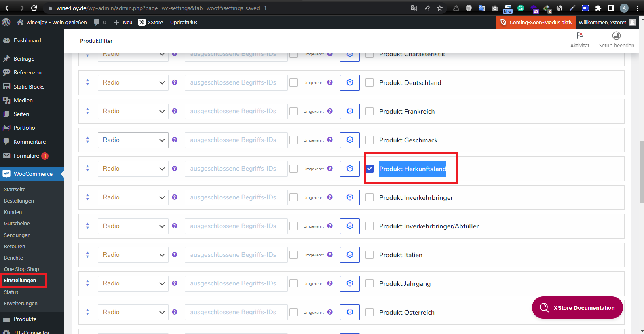Click Umgekehrt help icon in Produkt Frankreich row
The height and width of the screenshot is (334, 644).
[330, 111]
